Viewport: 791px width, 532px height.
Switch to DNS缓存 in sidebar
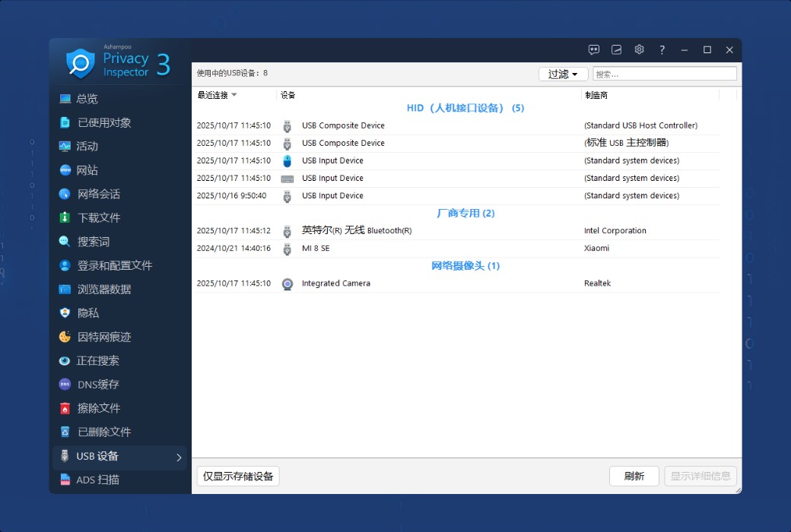98,385
